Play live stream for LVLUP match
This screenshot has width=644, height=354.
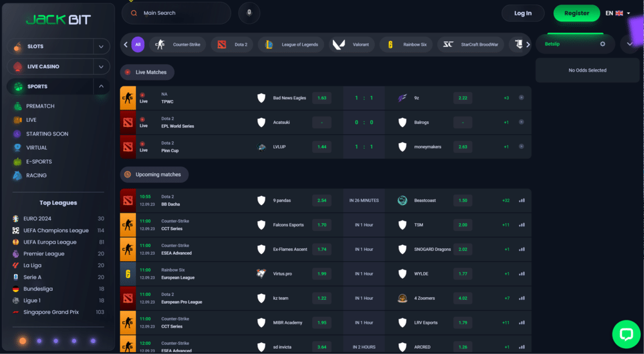pos(521,146)
